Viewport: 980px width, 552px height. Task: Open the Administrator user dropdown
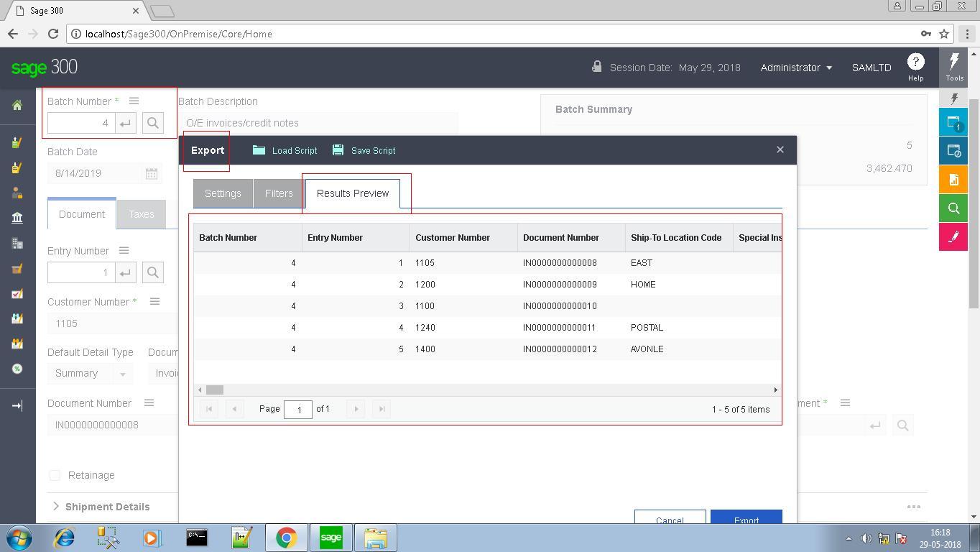pyautogui.click(x=796, y=68)
